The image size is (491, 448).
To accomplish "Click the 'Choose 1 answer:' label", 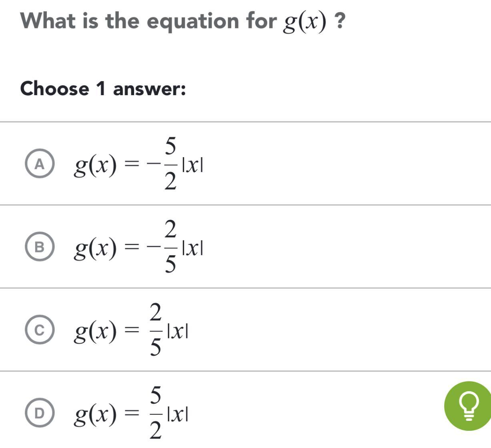I will pos(103,88).
